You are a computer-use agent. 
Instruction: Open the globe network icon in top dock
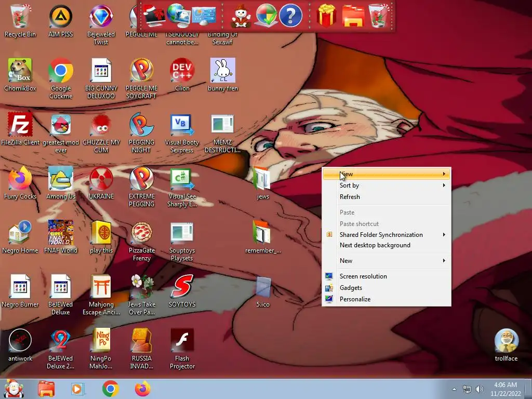(x=179, y=16)
